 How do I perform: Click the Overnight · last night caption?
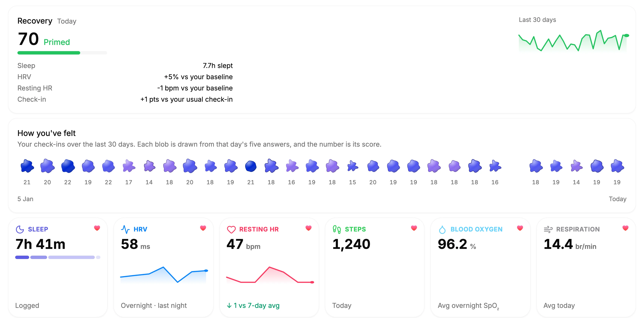point(154,305)
